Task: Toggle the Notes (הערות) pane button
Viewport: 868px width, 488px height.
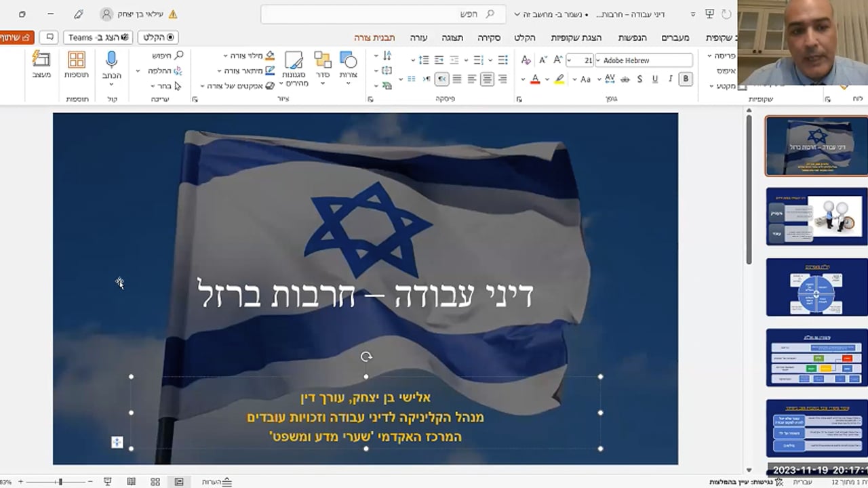Action: pyautogui.click(x=217, y=482)
